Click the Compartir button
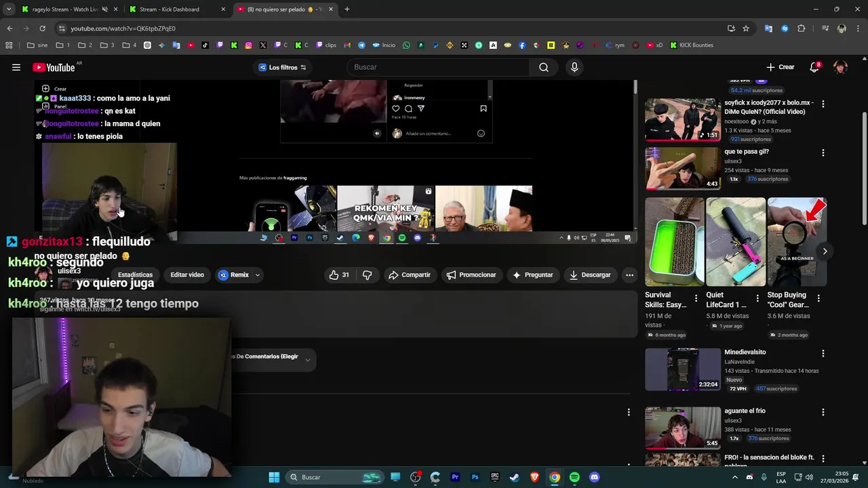 click(x=410, y=274)
